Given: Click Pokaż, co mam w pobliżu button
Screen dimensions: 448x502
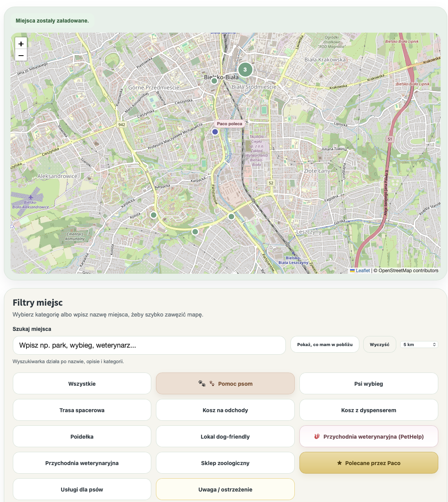Looking at the screenshot, I should point(325,345).
